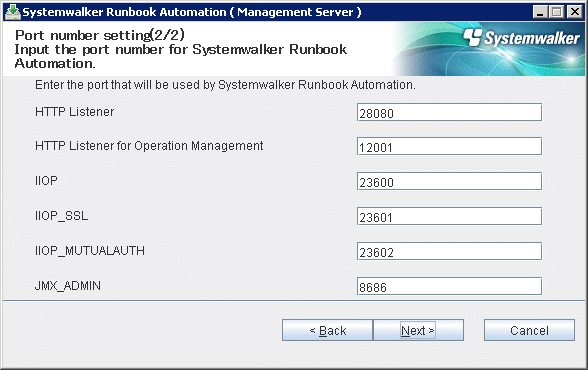The width and height of the screenshot is (588, 370).
Task: Click the IIOP_MUTUALAUTH port field
Action: pyautogui.click(x=449, y=251)
